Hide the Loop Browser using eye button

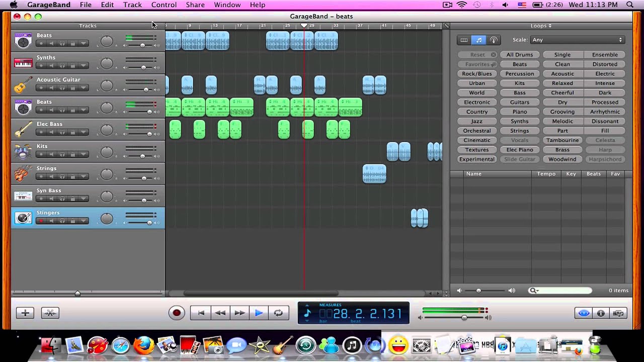pyautogui.click(x=584, y=313)
